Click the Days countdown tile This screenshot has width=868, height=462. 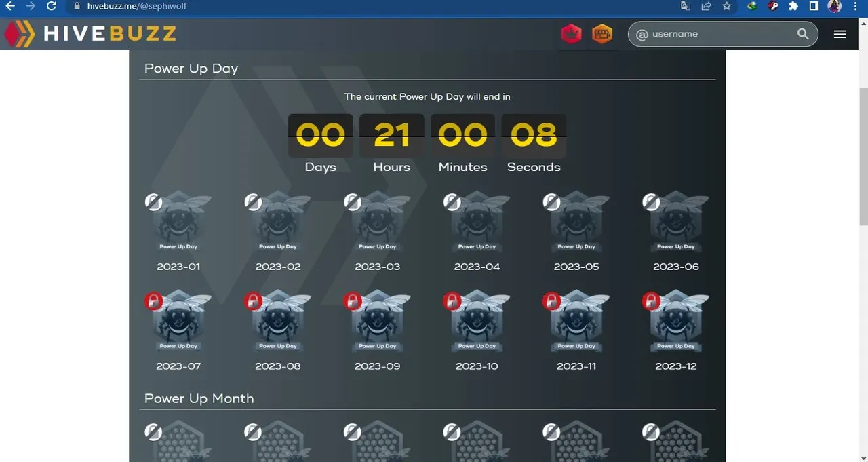(x=321, y=136)
